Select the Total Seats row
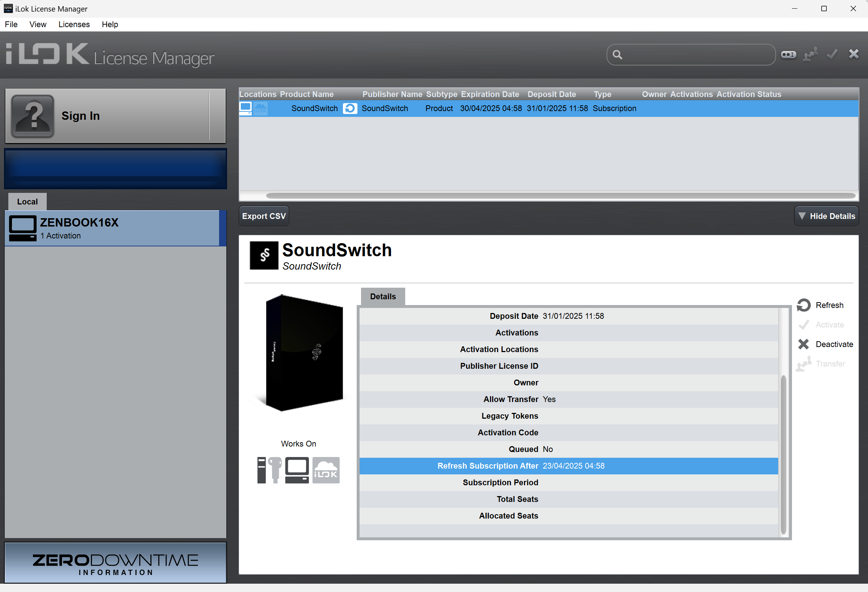Viewport: 868px width, 592px height. pyautogui.click(x=569, y=499)
